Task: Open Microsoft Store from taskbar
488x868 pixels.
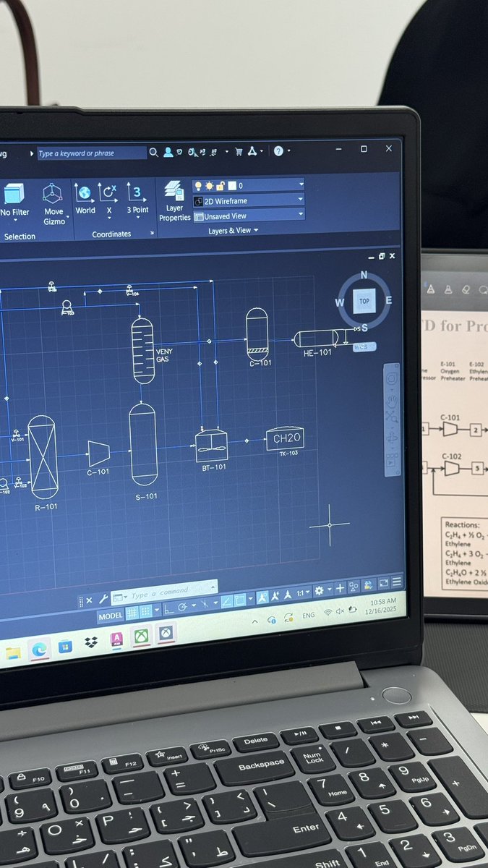Action: click(64, 646)
